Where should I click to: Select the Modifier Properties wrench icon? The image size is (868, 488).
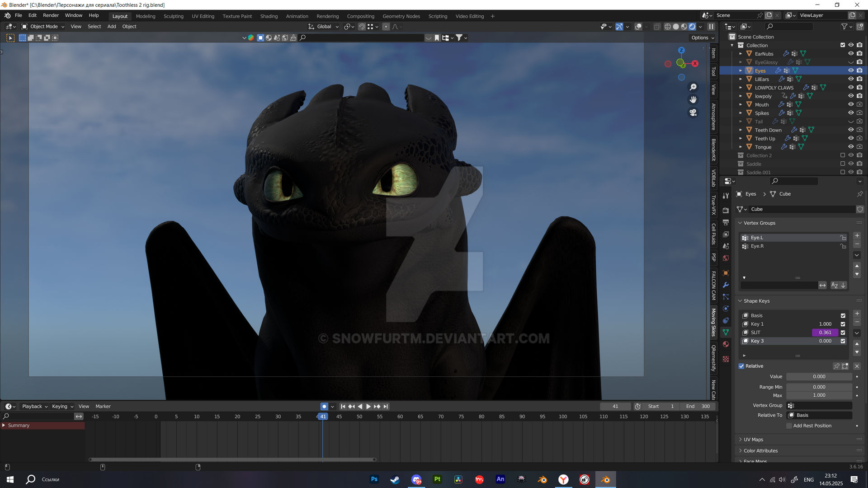pyautogui.click(x=726, y=285)
